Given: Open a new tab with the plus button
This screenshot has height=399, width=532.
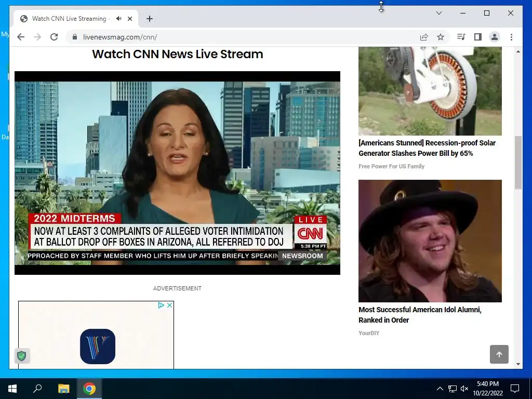Looking at the screenshot, I should (149, 19).
